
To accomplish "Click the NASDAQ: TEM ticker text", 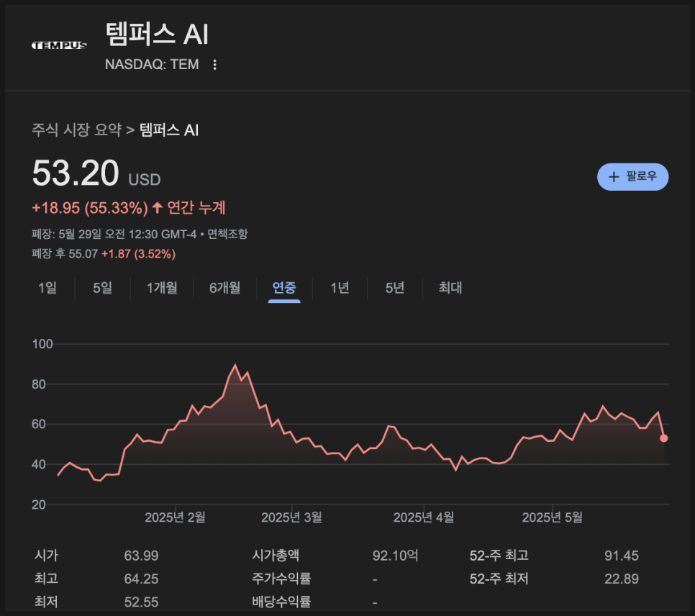I will point(152,65).
